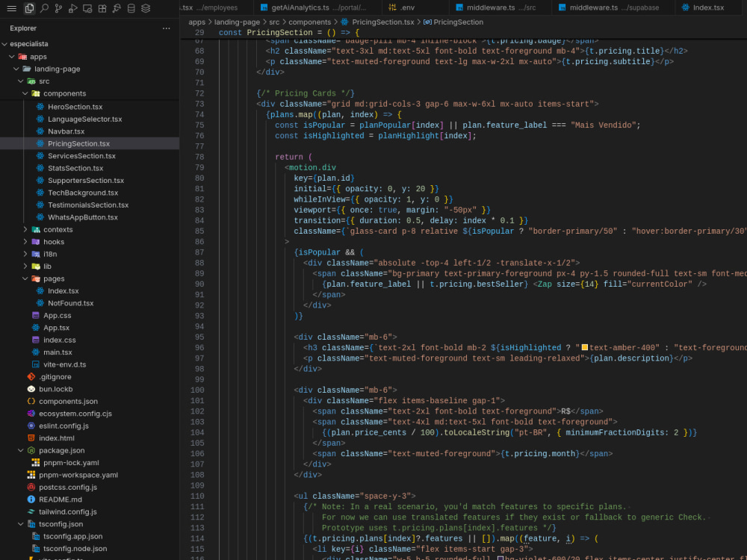Switch to the .../employees tab
Image resolution: width=747 pixels, height=560 pixels.
(216, 7)
